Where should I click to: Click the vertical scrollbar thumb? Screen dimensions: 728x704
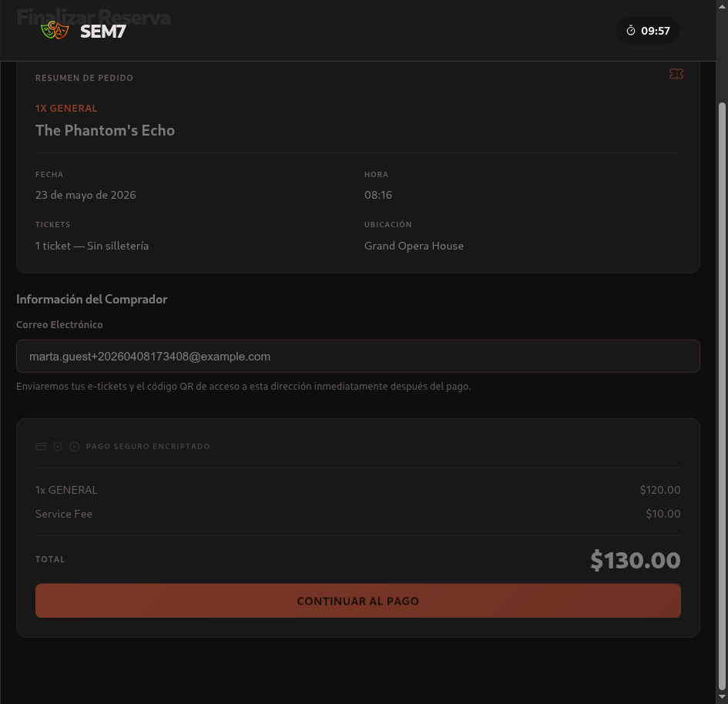(722, 385)
